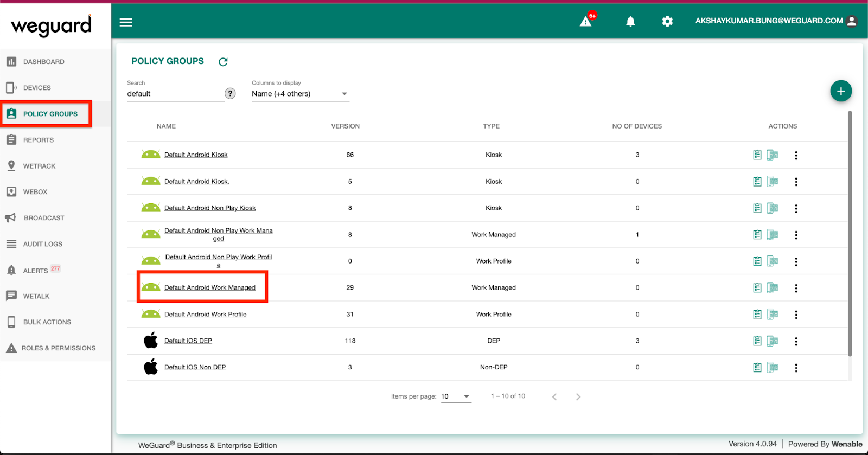This screenshot has height=455, width=868.
Task: Open the Default Android Non Play Kiosk link
Action: point(210,208)
